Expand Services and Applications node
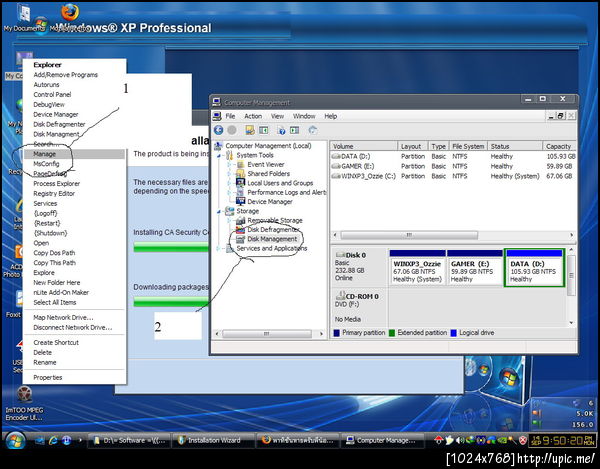The image size is (600, 469). click(x=219, y=249)
